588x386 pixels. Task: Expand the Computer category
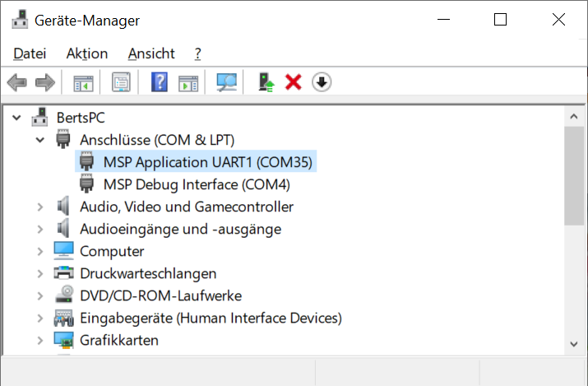40,251
